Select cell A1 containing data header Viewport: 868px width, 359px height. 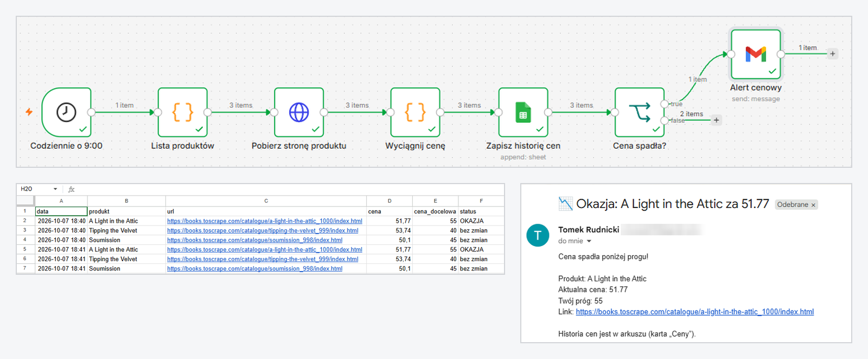[x=61, y=211]
